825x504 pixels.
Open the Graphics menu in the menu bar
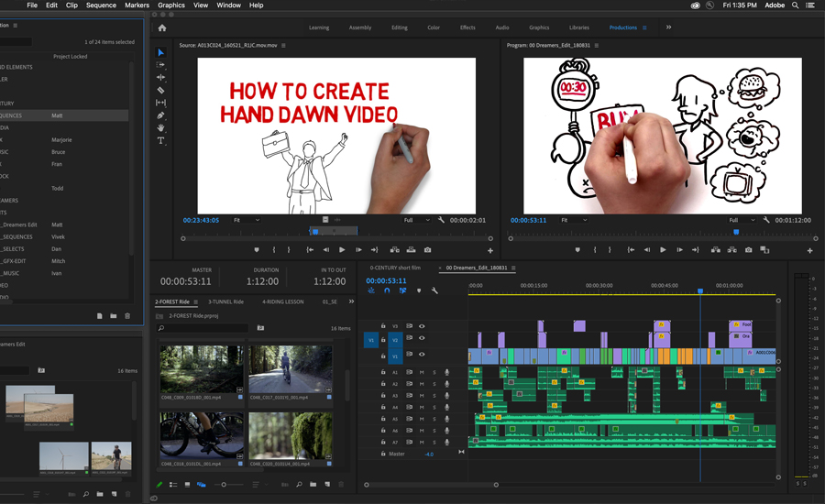171,5
